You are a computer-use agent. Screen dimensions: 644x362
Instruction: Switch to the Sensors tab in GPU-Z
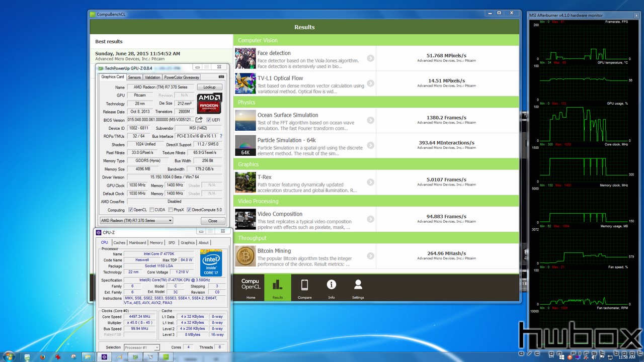coord(134,77)
